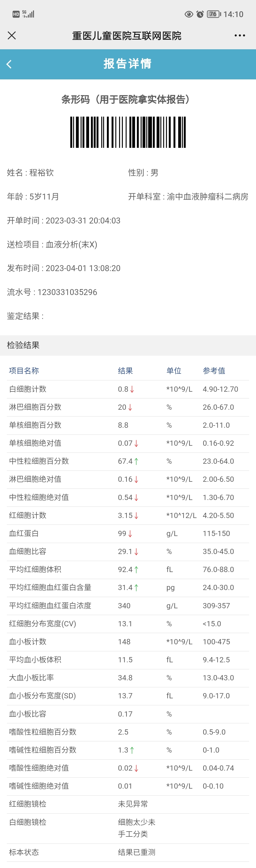Tap the down arrow beside 0.07
The image size is (256, 868).
[x=137, y=443]
